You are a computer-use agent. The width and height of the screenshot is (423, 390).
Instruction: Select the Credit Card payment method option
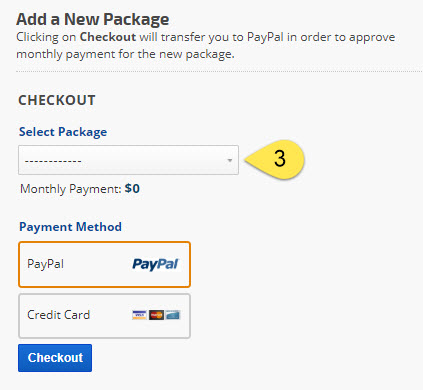coord(104,316)
